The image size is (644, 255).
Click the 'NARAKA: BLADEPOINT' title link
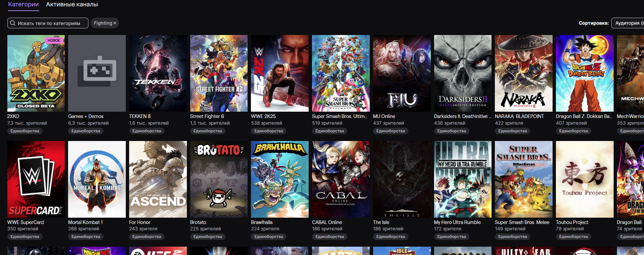pos(519,116)
